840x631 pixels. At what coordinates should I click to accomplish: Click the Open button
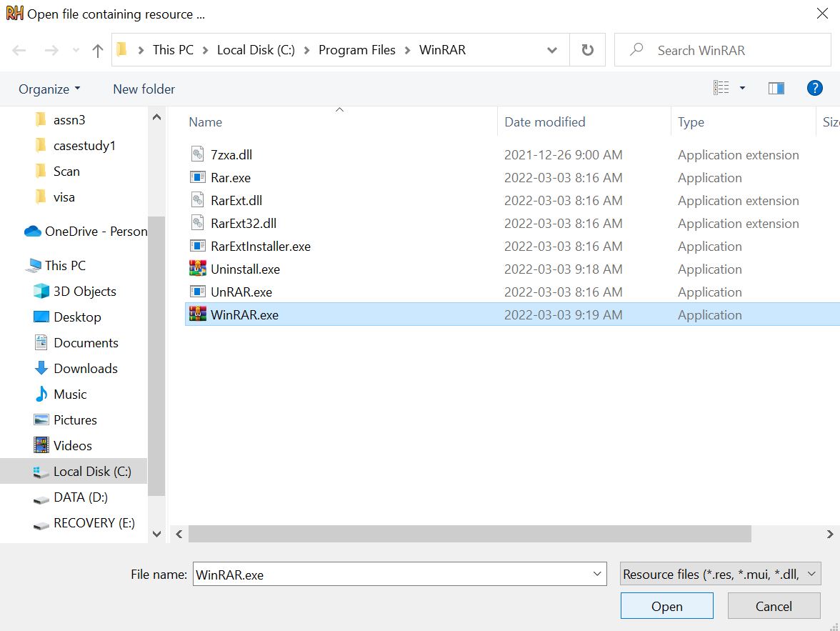click(x=666, y=605)
